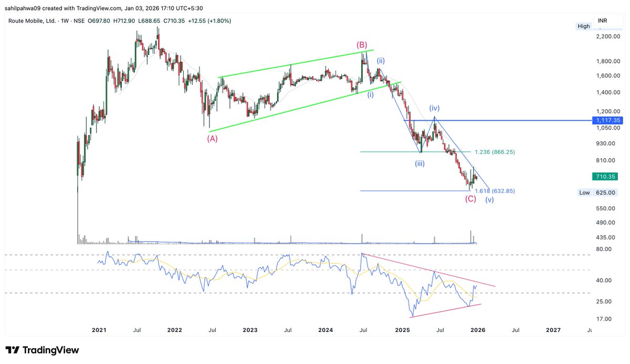Click the 2,200.00 price axis label
630x364 pixels.
point(608,36)
